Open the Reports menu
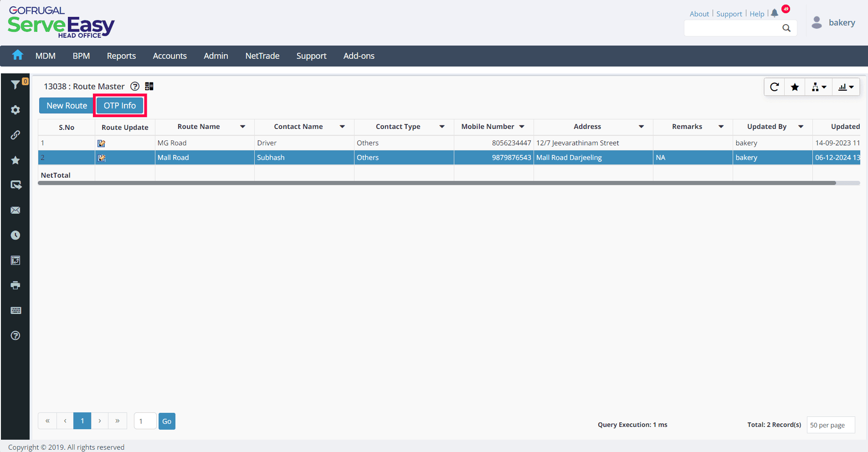 (121, 56)
